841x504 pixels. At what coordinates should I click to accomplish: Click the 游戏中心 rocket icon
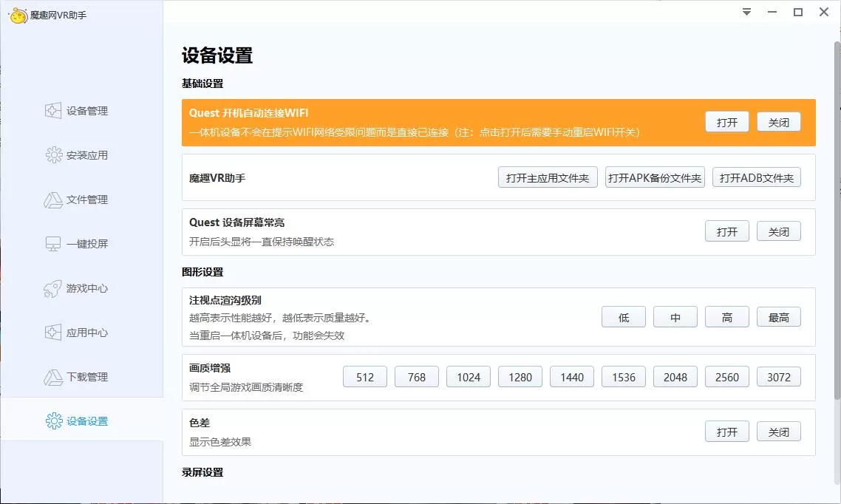pyautogui.click(x=52, y=288)
